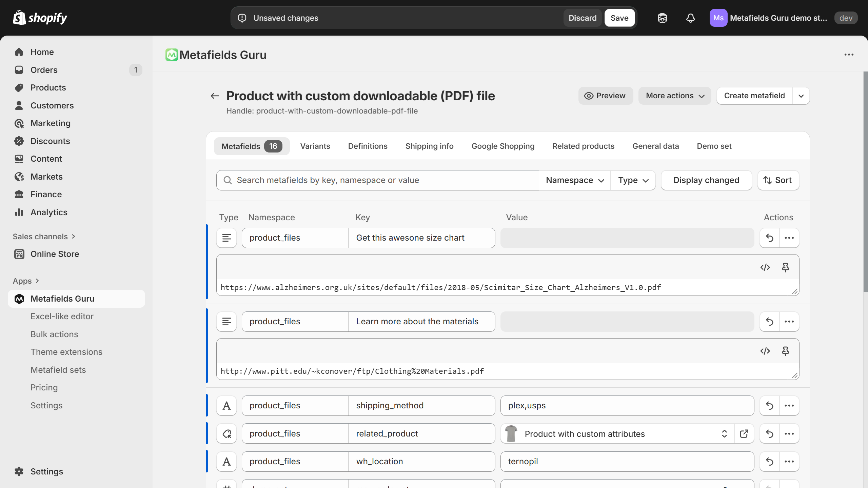Expand the More actions menu
Viewport: 868px width, 488px height.
[x=674, y=96]
